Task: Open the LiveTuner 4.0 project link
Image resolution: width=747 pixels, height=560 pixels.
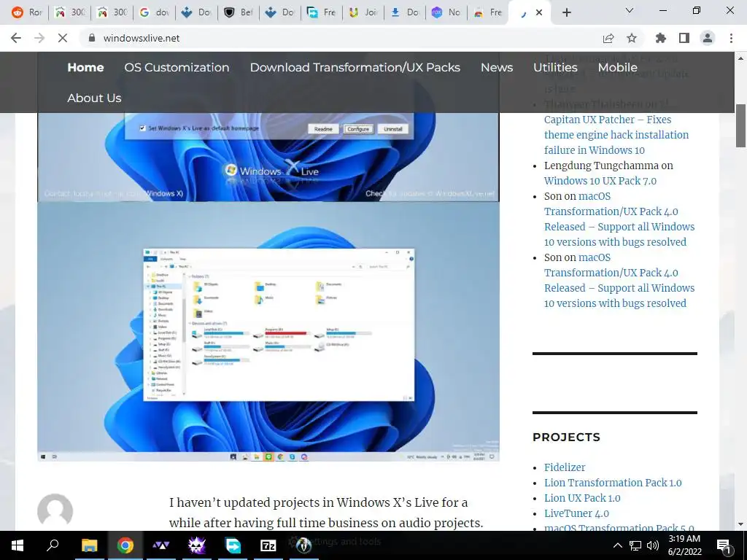Action: click(x=576, y=513)
